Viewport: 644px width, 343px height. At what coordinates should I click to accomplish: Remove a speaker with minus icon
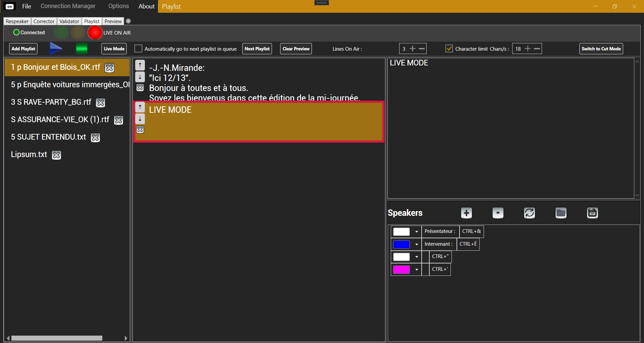498,213
